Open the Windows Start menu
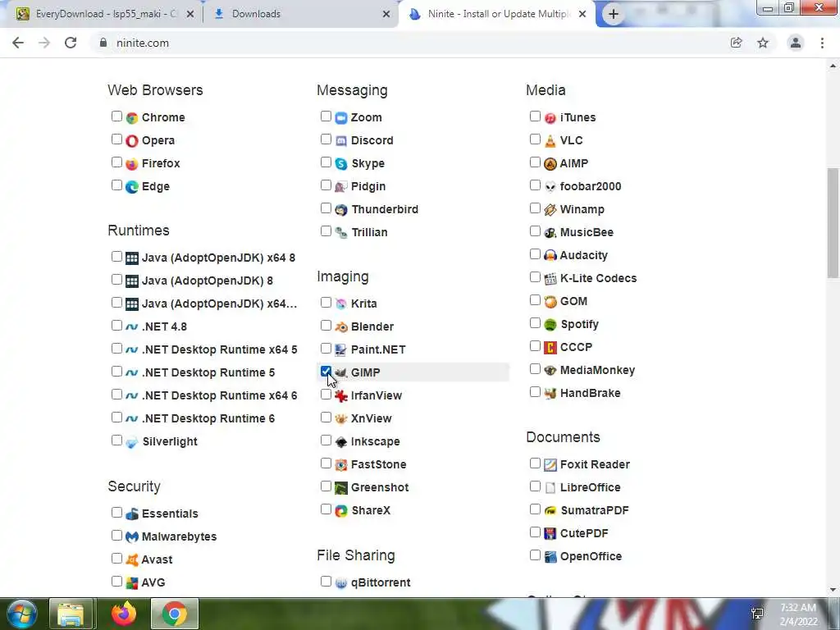This screenshot has height=630, width=840. point(21,614)
